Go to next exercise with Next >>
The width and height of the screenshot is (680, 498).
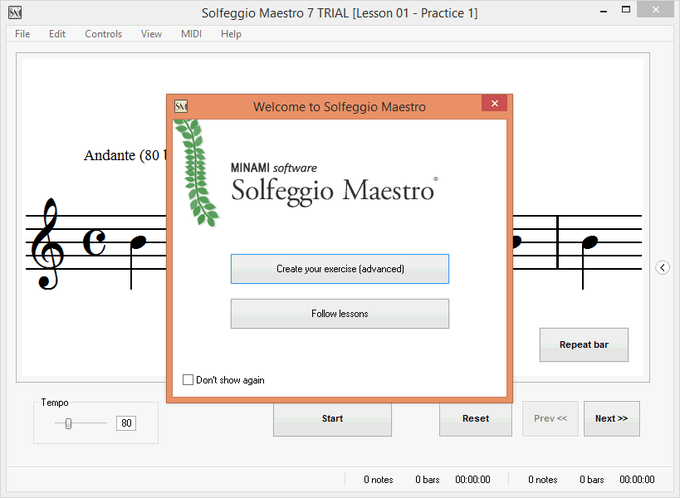click(611, 419)
